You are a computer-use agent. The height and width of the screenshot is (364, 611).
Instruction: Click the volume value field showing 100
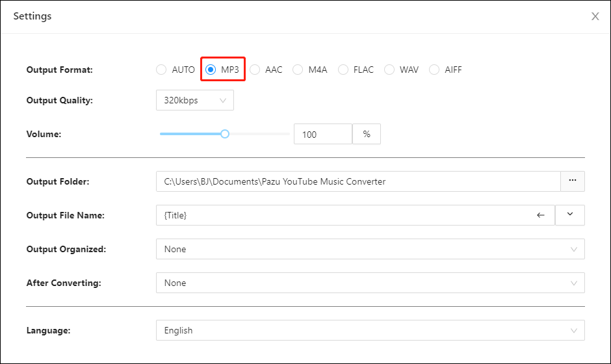click(323, 134)
